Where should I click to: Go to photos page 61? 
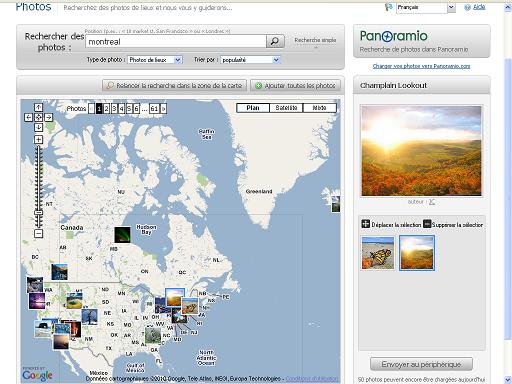point(154,109)
